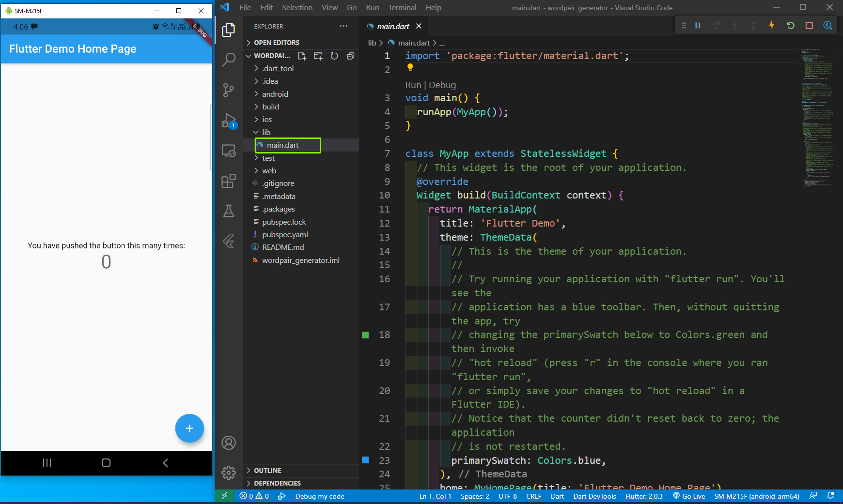Refresh the explorer file tree
Screen dimensions: 843x504
334,56
